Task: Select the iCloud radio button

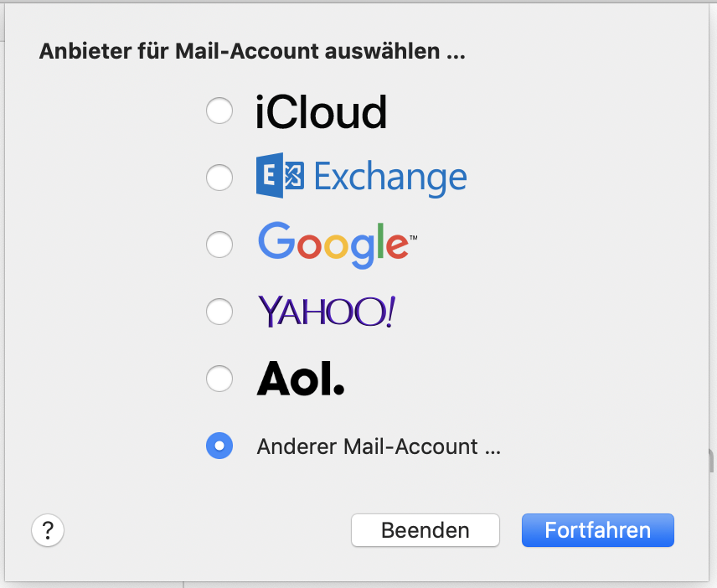Action: [219, 111]
